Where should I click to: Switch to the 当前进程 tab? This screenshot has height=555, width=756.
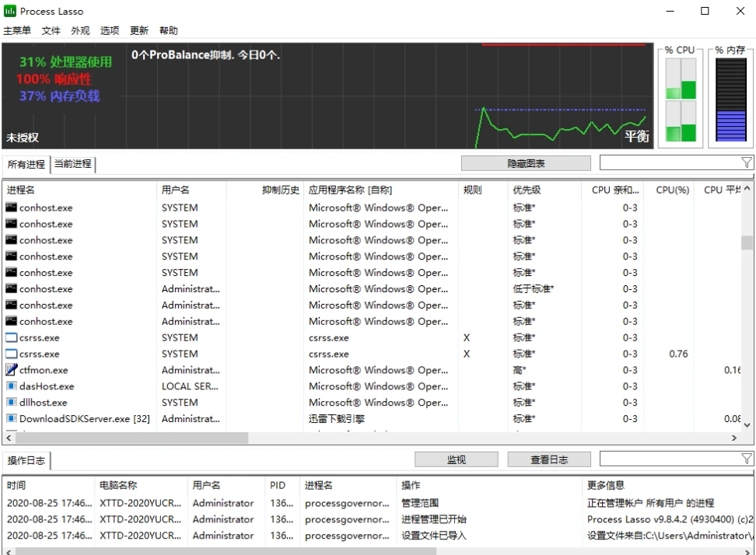click(x=72, y=164)
